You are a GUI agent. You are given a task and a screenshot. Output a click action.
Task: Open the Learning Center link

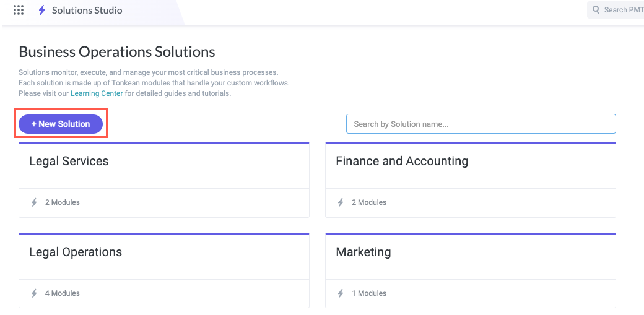pyautogui.click(x=97, y=93)
